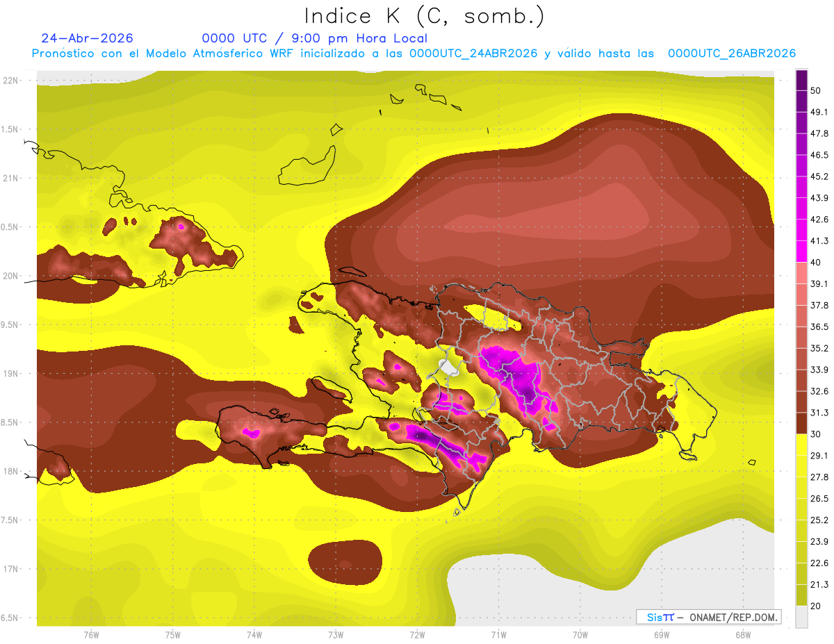Screen dimensions: 834x644
Task: Click the Indice K (C, somb.) title
Action: pos(424,16)
